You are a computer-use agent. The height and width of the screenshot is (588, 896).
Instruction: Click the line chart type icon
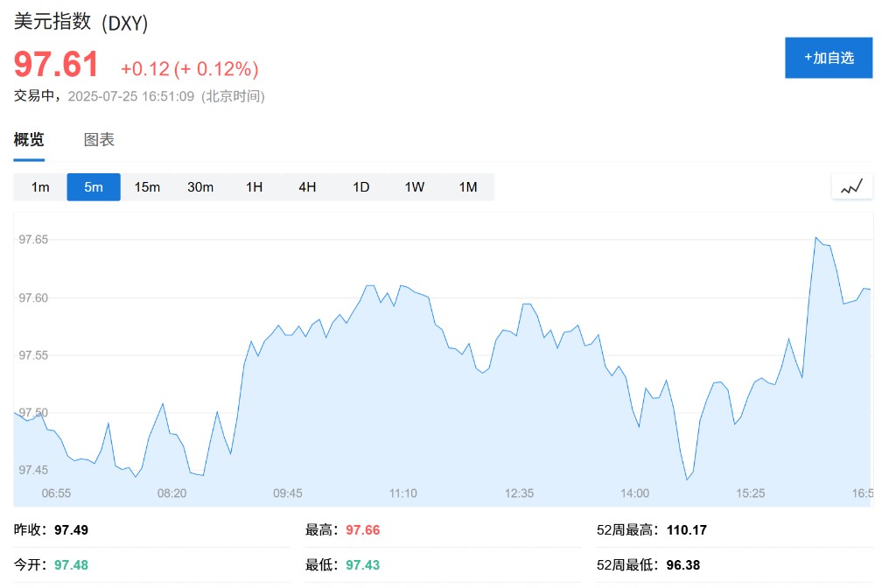(x=852, y=186)
